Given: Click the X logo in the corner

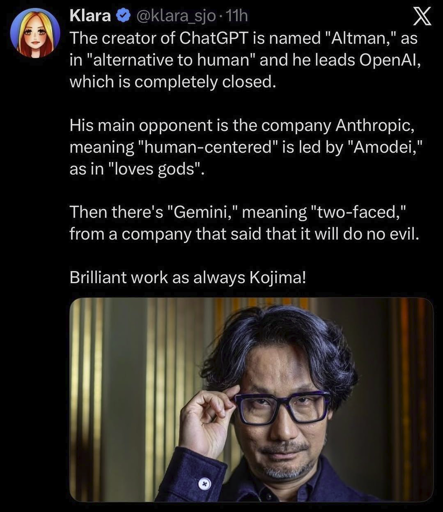Looking at the screenshot, I should [x=422, y=18].
